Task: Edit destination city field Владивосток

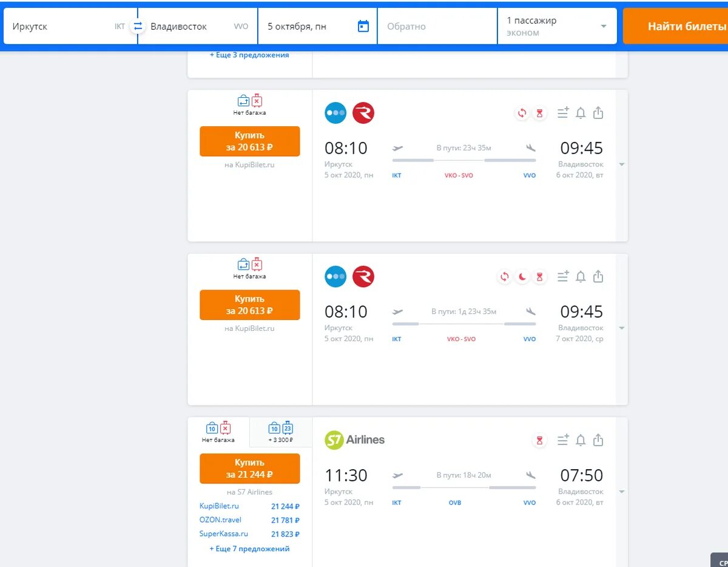Action: pos(198,26)
